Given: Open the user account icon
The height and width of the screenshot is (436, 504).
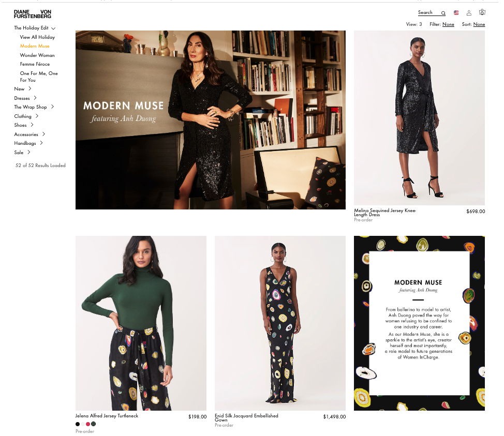Looking at the screenshot, I should coord(469,13).
